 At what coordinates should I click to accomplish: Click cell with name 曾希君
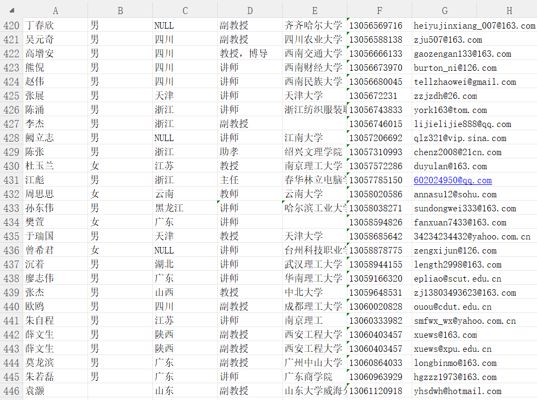pyautogui.click(x=40, y=250)
